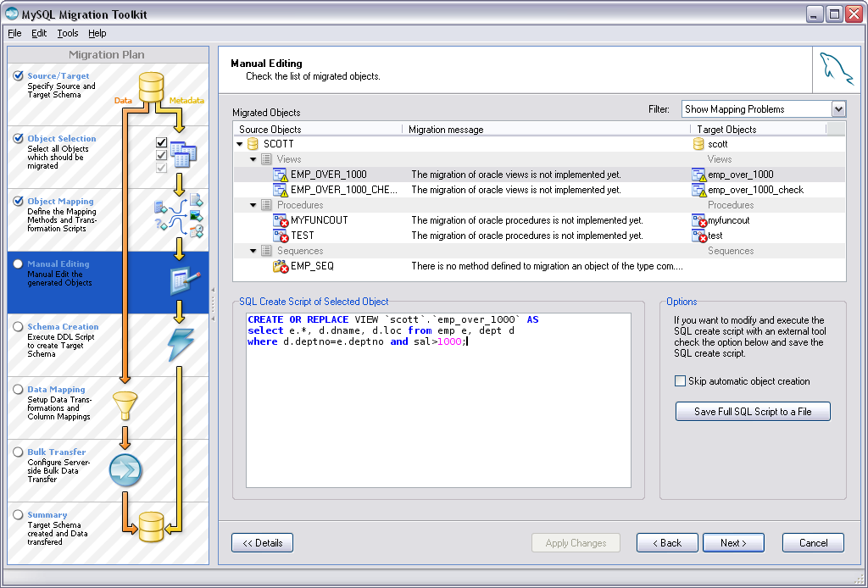Proceed with the Next > button
This screenshot has height=588, width=868.
733,542
